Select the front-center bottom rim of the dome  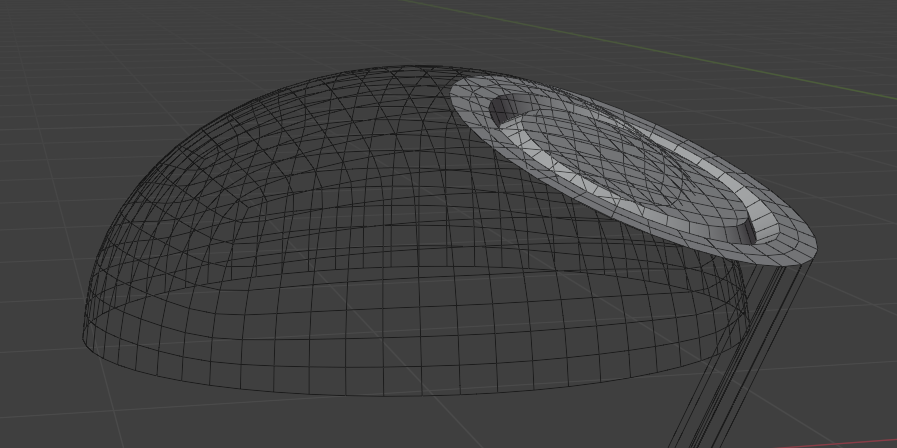click(400, 393)
